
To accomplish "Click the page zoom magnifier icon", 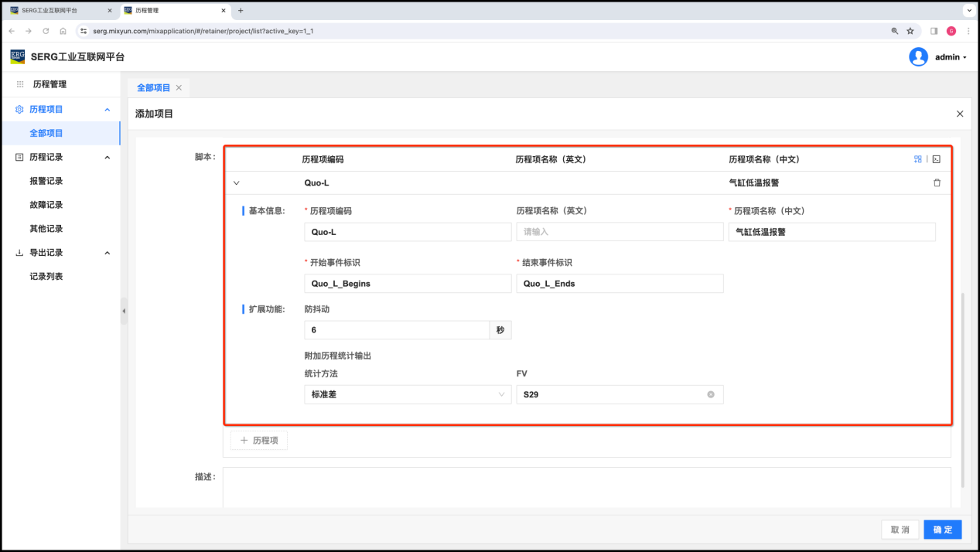I will (x=895, y=31).
